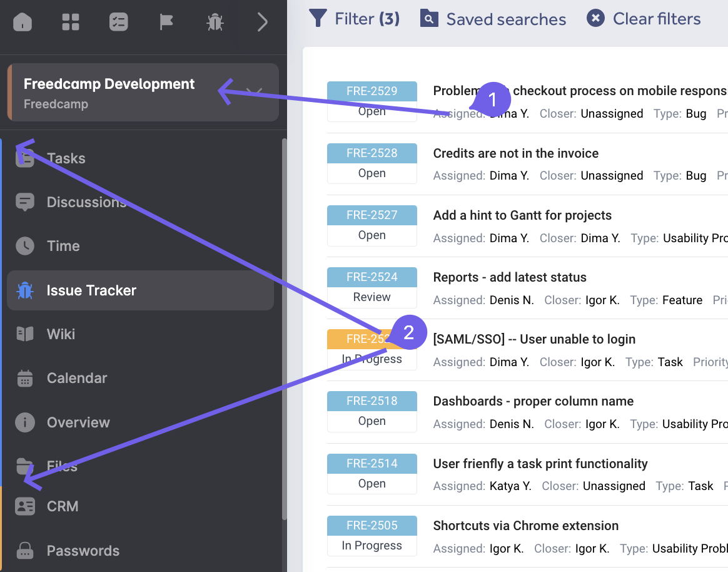Viewport: 728px width, 572px height.
Task: Open issue FRE-2528 ID badge
Action: (372, 153)
